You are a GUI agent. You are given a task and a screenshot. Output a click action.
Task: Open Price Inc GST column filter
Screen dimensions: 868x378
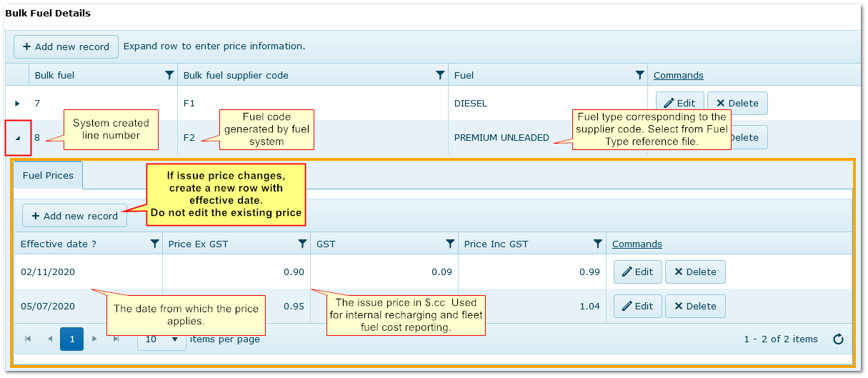click(597, 244)
